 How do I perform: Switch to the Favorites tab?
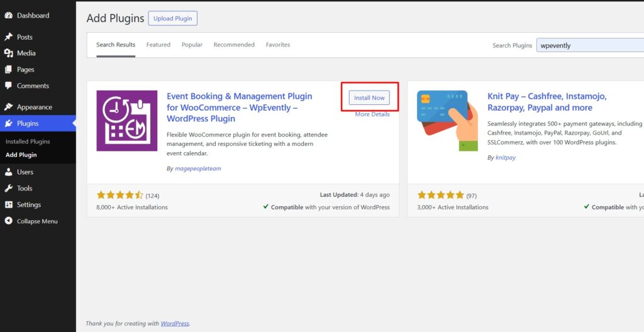[x=277, y=45]
